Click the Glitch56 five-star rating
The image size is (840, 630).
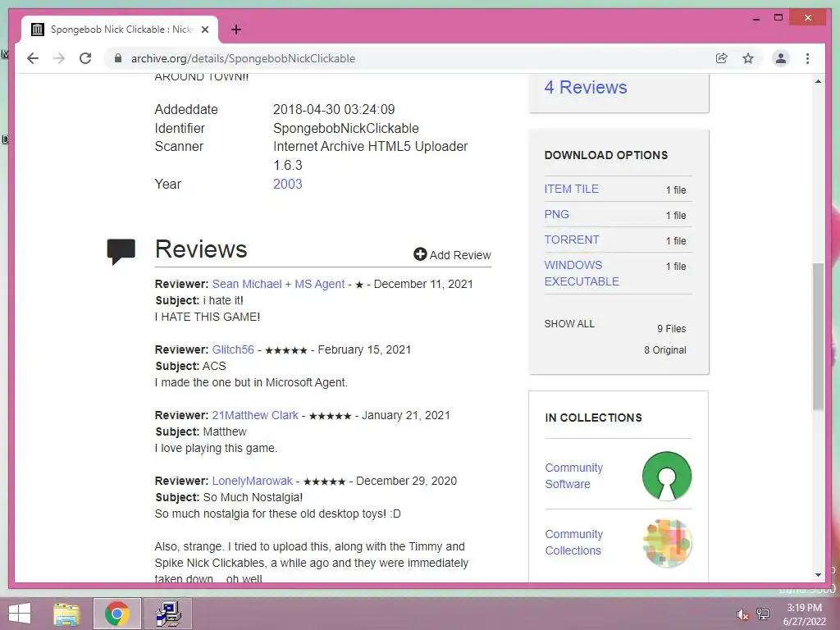click(286, 350)
